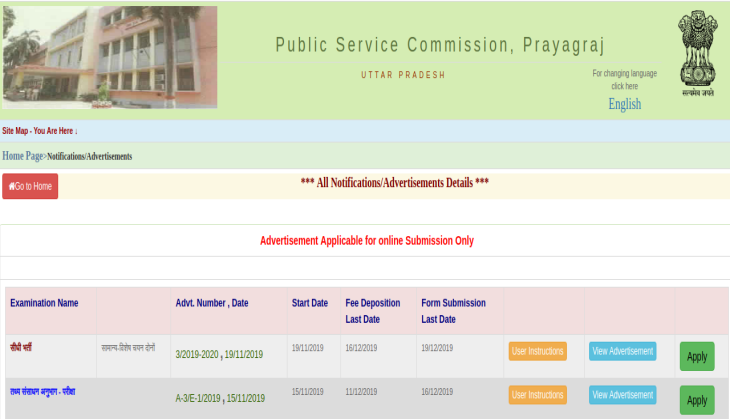This screenshot has height=419, width=730.
Task: Click the Examination Name column header
Action: [44, 303]
